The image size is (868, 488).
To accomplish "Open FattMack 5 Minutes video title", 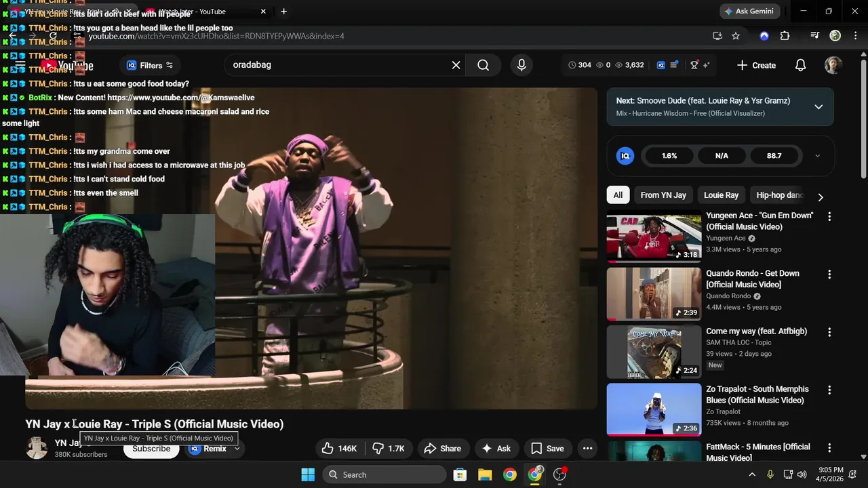I will click(757, 452).
